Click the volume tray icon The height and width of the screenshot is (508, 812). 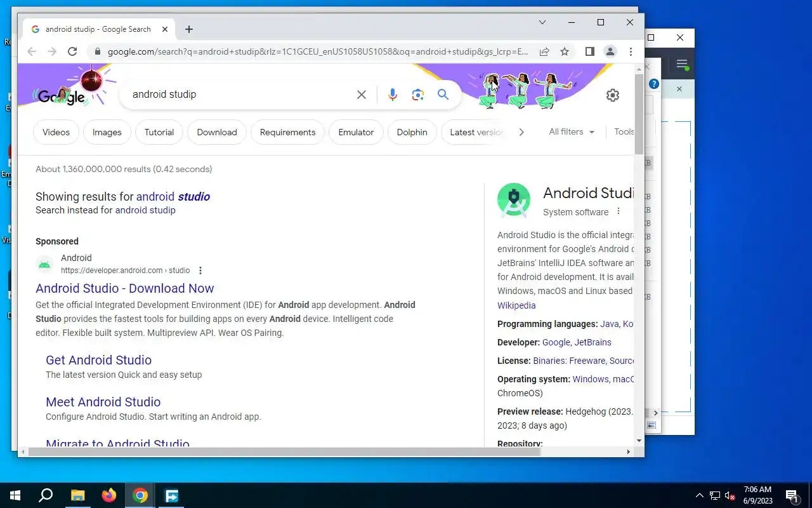pos(730,495)
